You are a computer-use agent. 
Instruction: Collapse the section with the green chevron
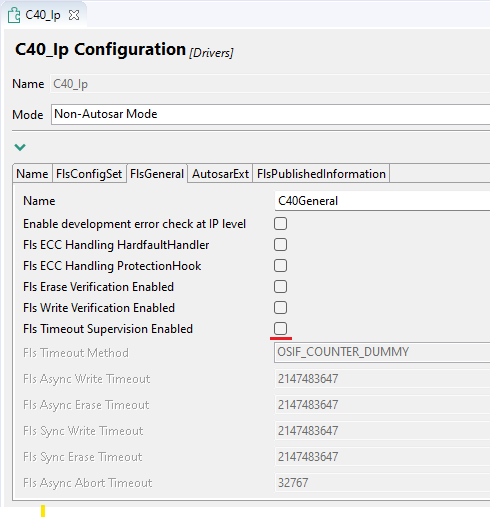pos(20,147)
